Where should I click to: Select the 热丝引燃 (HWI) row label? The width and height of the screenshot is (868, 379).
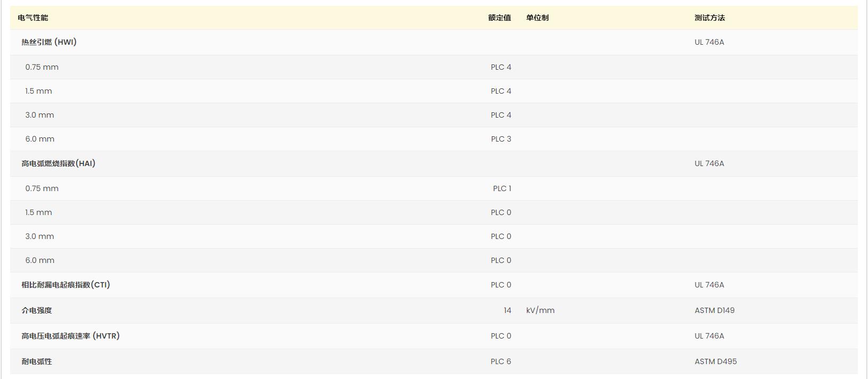pyautogui.click(x=49, y=42)
